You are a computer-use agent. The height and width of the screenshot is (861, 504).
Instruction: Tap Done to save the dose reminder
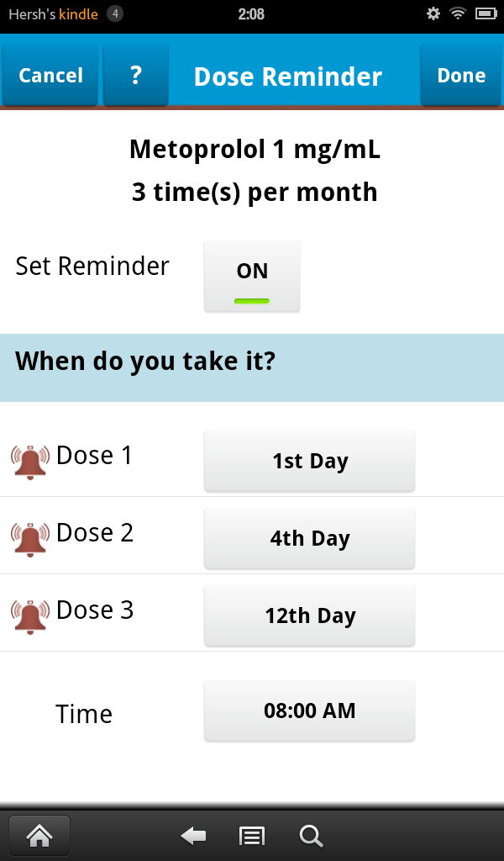[x=460, y=75]
